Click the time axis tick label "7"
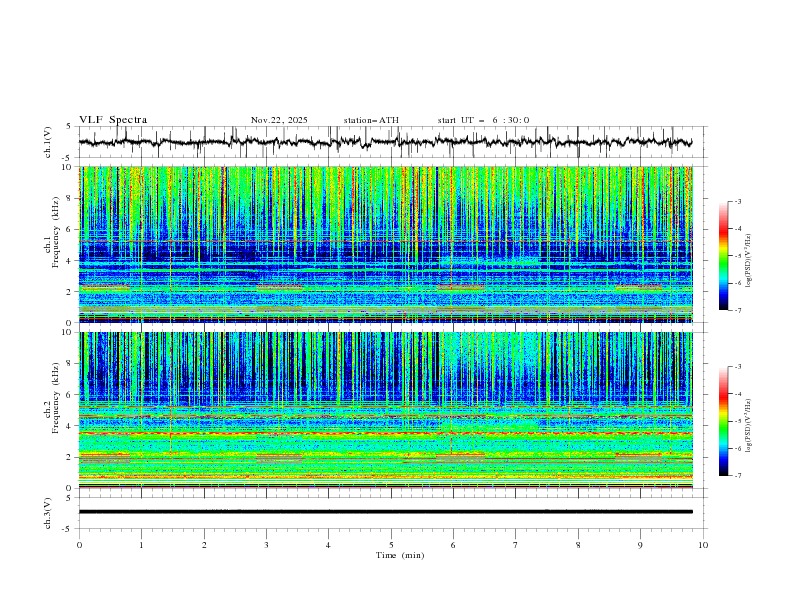The height and width of the screenshot is (612, 792). [516, 545]
